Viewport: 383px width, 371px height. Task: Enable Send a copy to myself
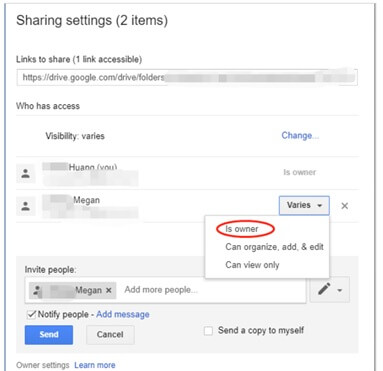click(x=208, y=331)
